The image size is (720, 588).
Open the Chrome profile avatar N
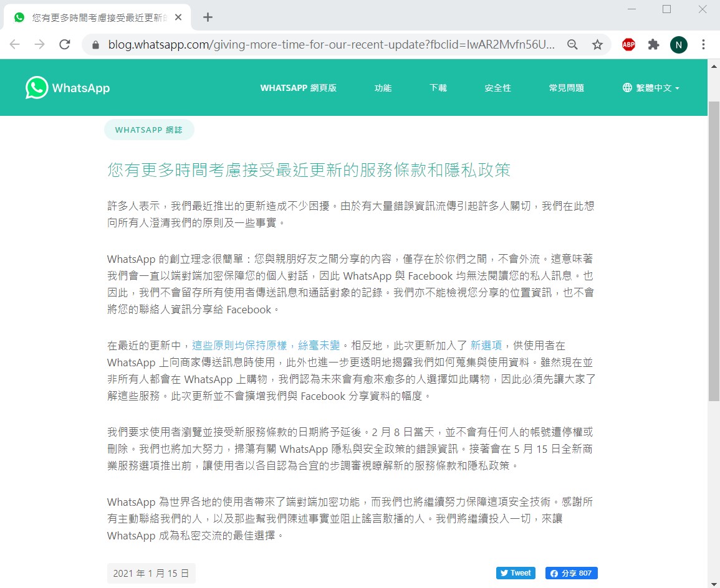[678, 44]
